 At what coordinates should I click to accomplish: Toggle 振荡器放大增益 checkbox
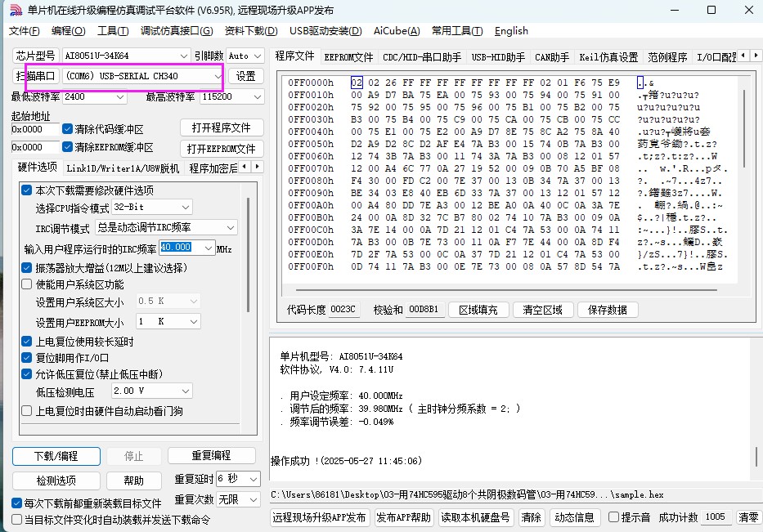[27, 267]
